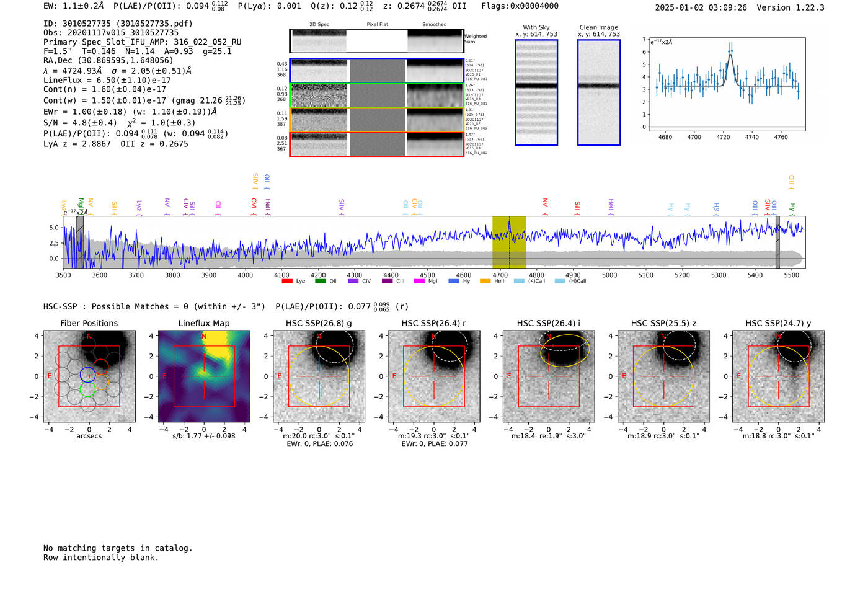Click the Flags:0x00004000 value
The height and width of the screenshot is (591, 868).
pos(520,6)
